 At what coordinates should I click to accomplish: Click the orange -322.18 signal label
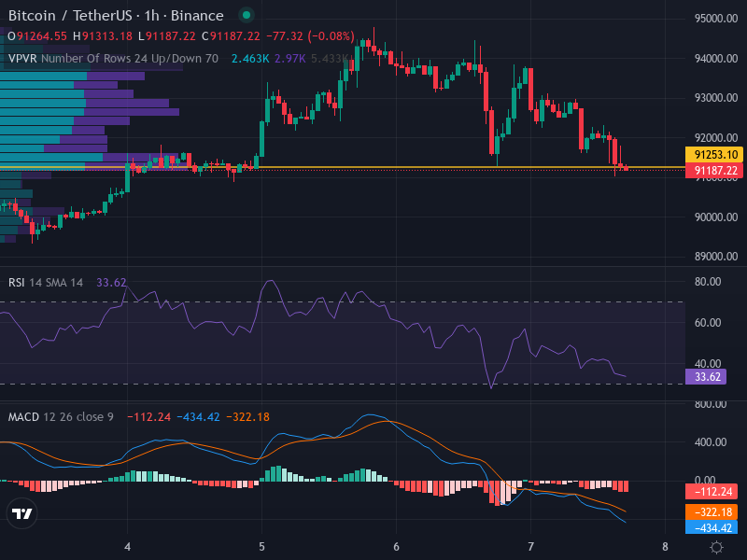tap(712, 512)
